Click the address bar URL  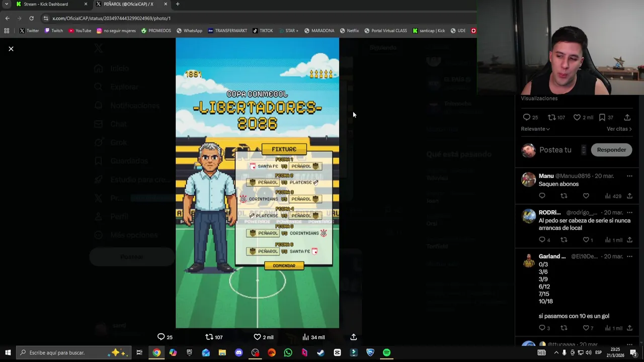[112, 18]
